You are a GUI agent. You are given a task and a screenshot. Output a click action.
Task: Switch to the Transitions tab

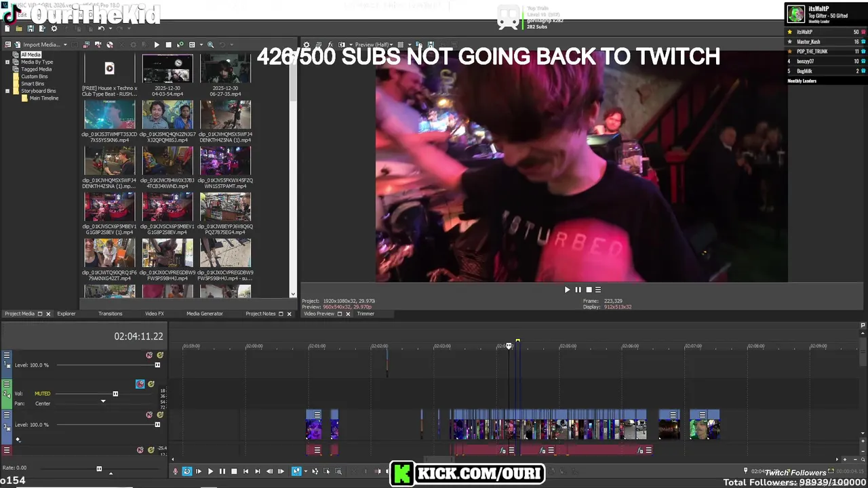pos(110,314)
